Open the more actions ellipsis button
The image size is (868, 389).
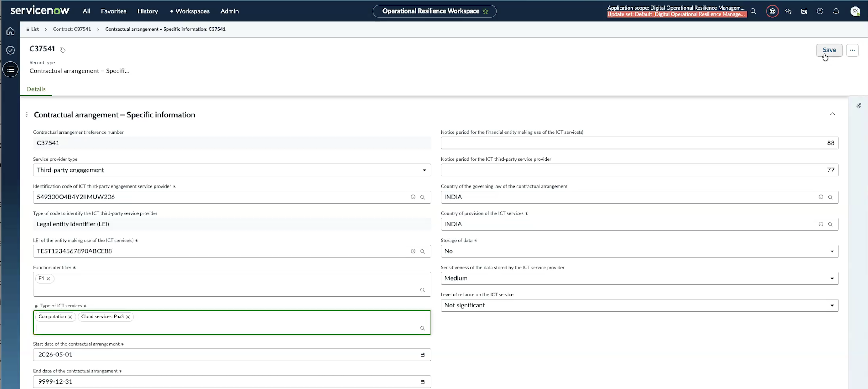[x=852, y=50]
